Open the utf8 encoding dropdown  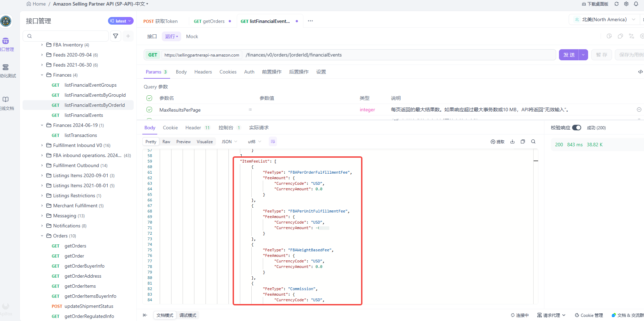254,141
